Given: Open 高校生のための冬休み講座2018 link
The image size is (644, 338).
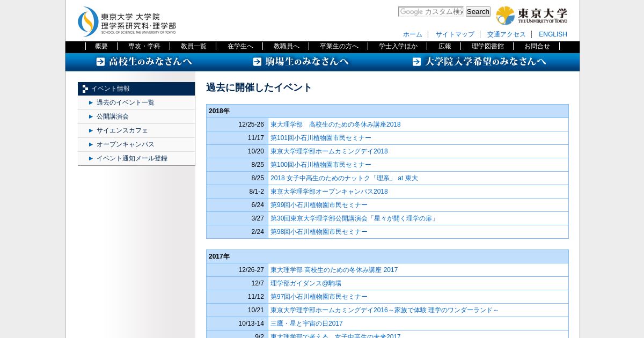Looking at the screenshot, I should [335, 124].
